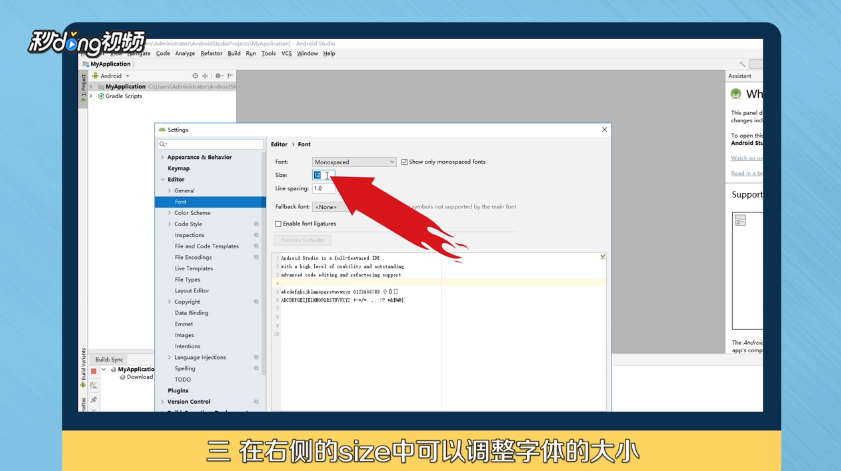The height and width of the screenshot is (471, 841).
Task: Click search magnifier icon in Settings
Action: point(163,144)
